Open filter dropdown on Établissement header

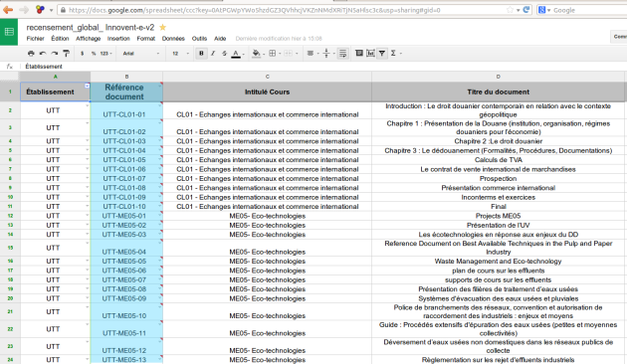click(87, 86)
